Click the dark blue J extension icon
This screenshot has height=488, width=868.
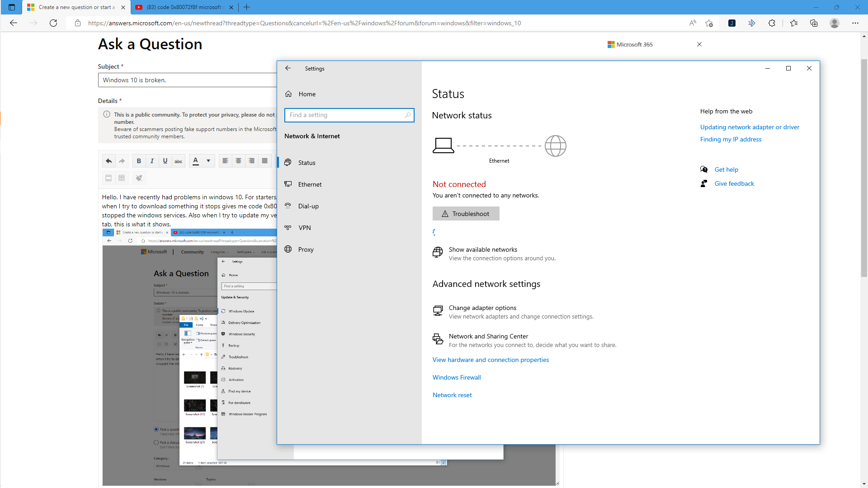pos(732,23)
